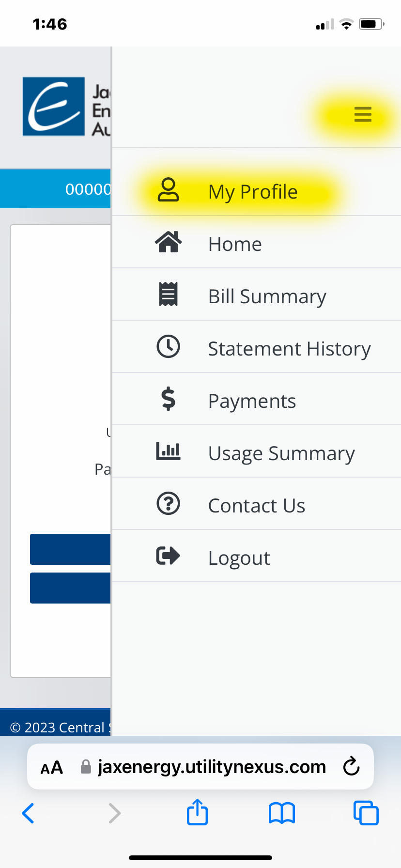Click the Contact Us question mark icon
Image resolution: width=401 pixels, height=868 pixels.
click(169, 504)
